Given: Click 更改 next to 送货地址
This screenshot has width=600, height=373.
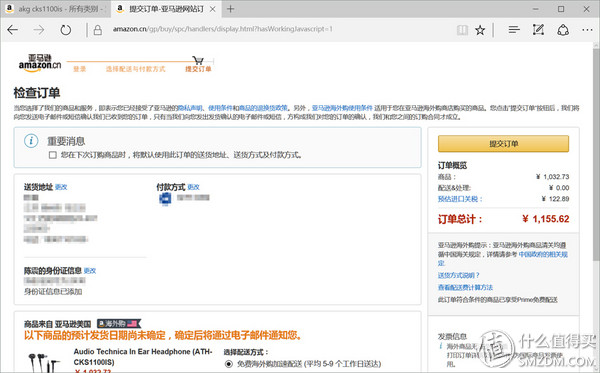Looking at the screenshot, I should coord(61,187).
